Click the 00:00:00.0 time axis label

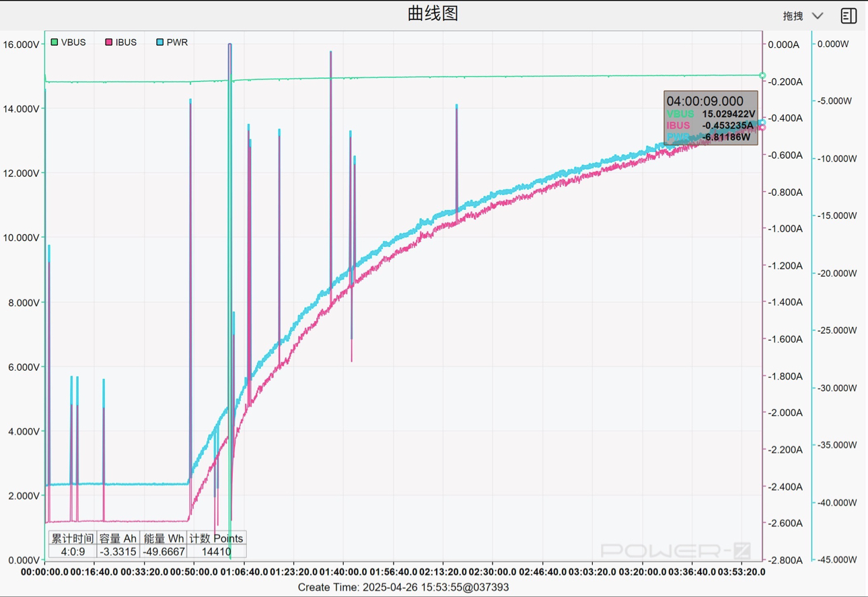tap(44, 572)
